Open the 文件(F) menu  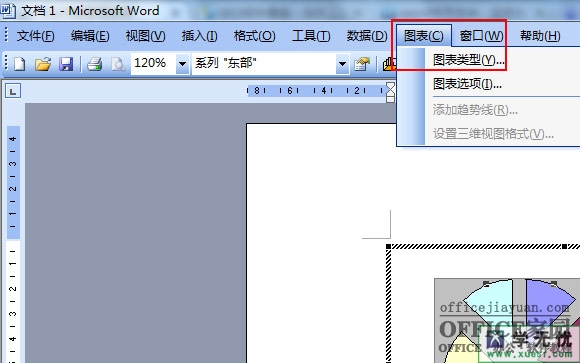pos(36,36)
